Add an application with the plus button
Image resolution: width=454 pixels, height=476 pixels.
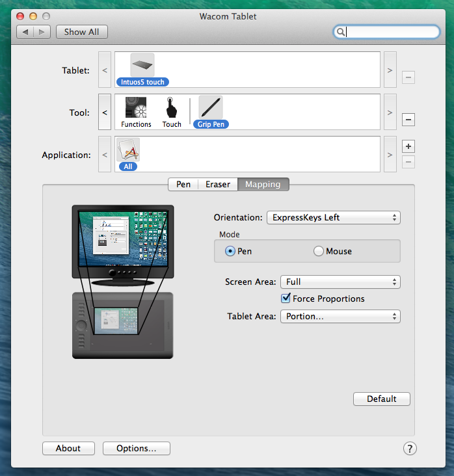click(408, 146)
